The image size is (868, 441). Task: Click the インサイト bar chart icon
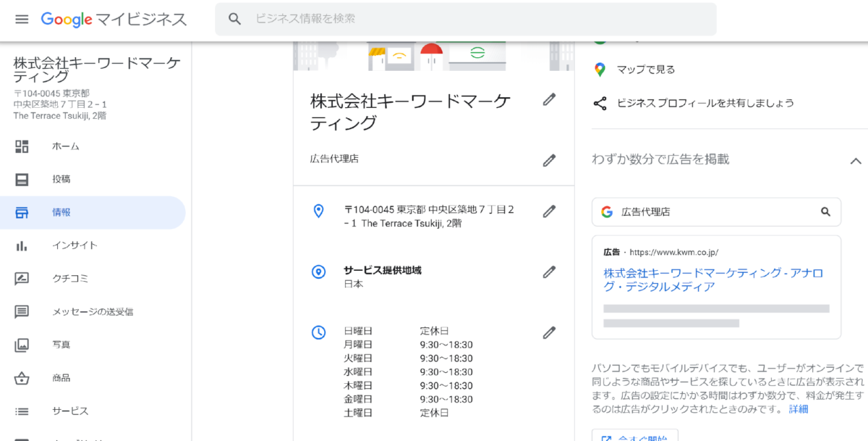click(22, 245)
